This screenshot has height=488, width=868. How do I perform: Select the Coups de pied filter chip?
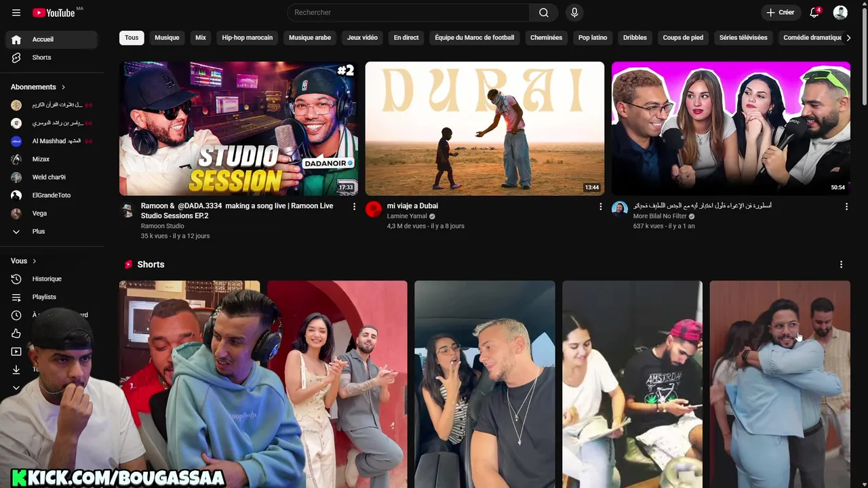[x=683, y=38]
